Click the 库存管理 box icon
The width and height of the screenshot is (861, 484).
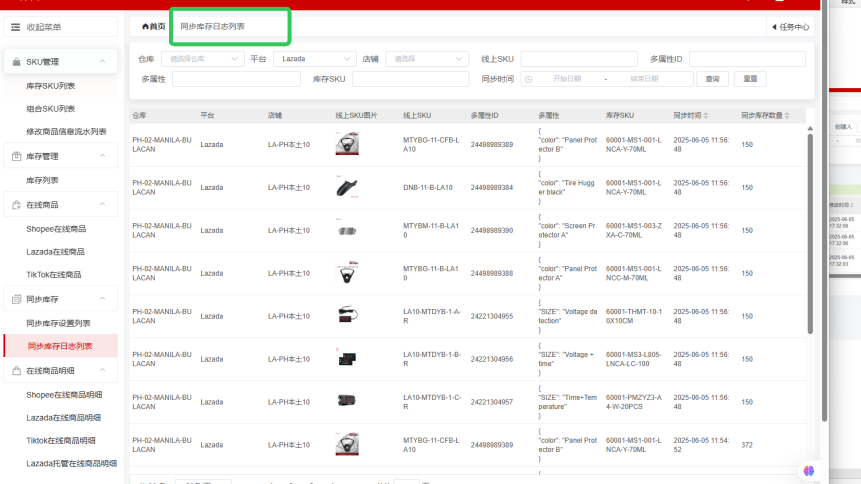coord(16,156)
